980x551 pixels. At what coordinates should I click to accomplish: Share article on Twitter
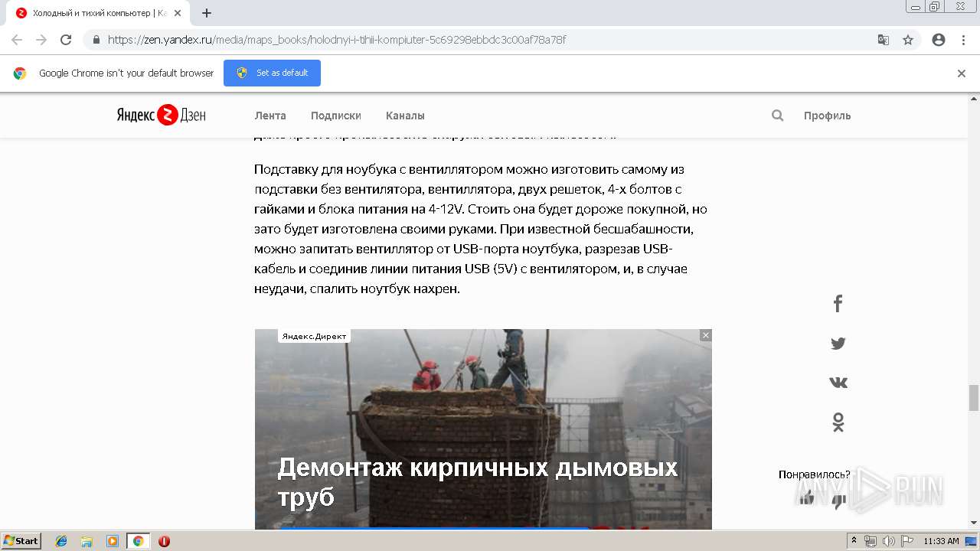(838, 344)
